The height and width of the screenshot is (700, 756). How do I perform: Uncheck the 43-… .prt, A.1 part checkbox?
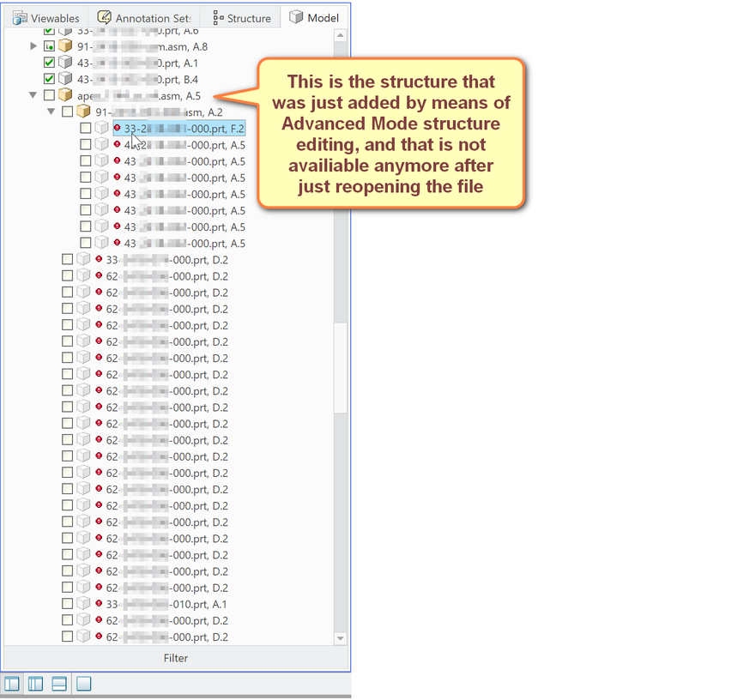[49, 63]
